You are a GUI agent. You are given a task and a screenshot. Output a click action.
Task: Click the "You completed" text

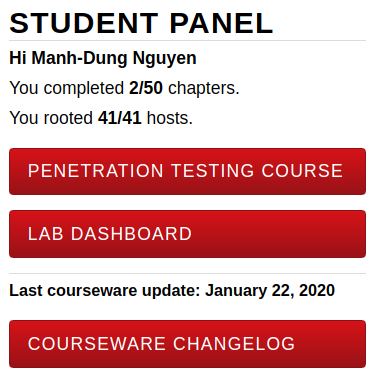click(67, 89)
